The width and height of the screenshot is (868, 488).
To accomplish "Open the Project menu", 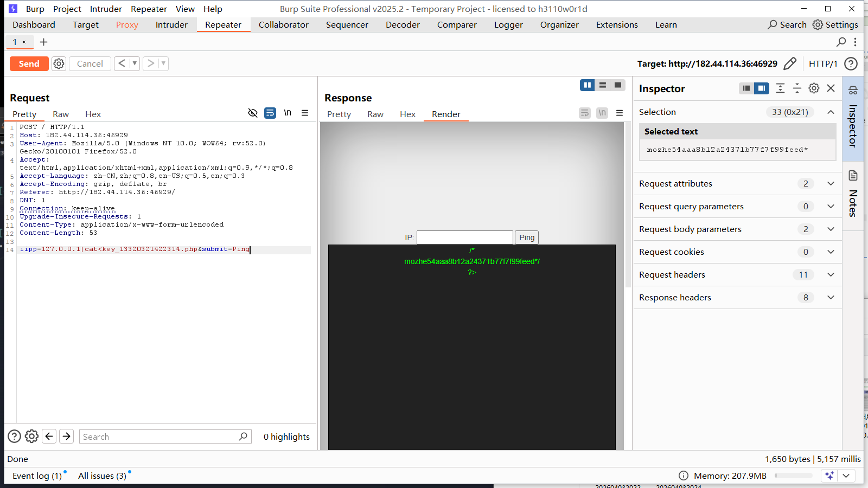I will click(x=67, y=9).
